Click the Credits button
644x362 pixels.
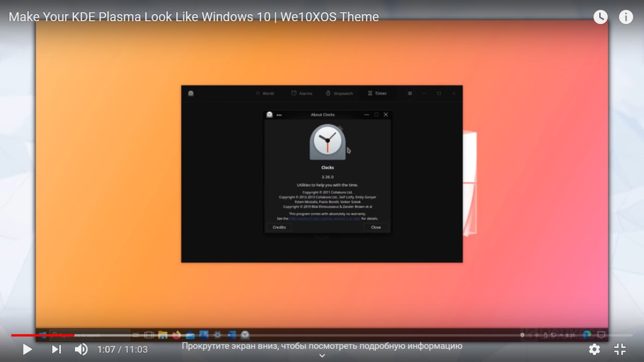coord(279,227)
